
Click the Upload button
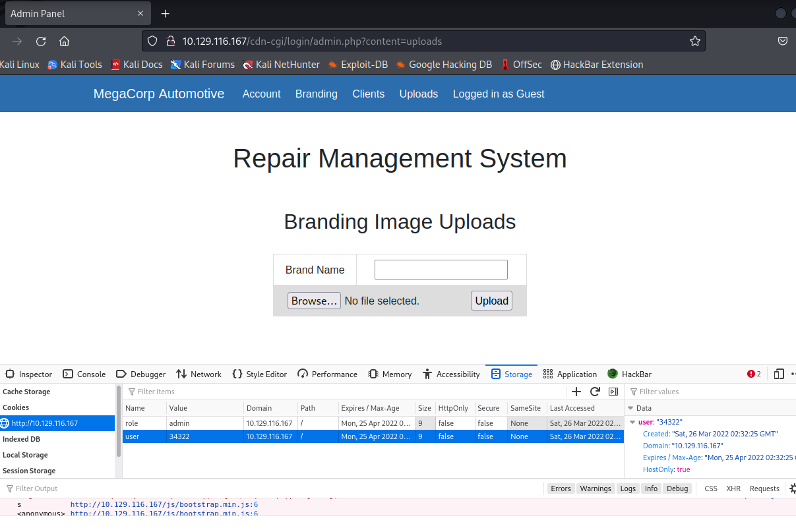[491, 301]
